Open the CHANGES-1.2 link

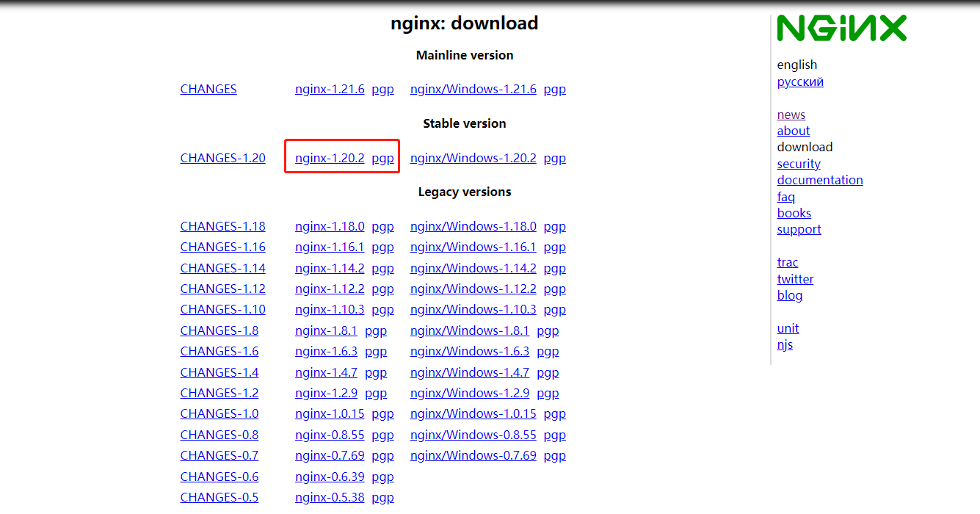(x=219, y=393)
